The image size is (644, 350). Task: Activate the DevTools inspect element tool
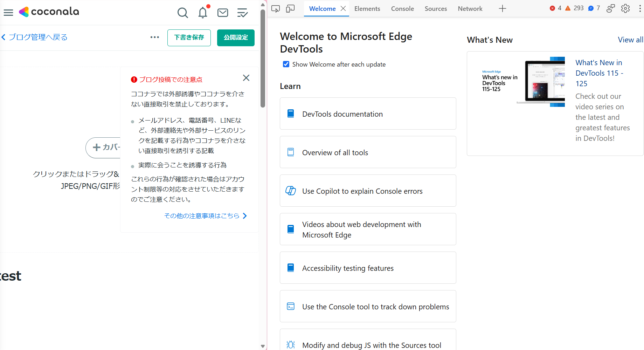[x=276, y=9]
